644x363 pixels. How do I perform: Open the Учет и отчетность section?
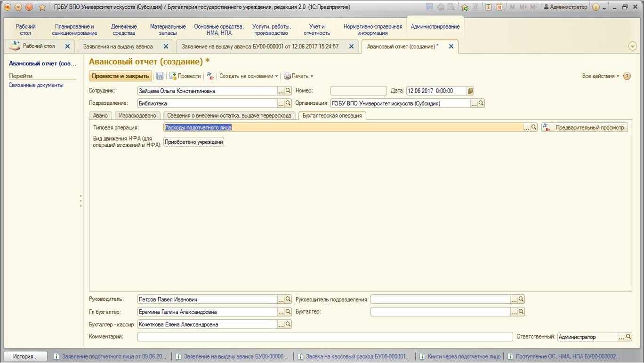317,30
